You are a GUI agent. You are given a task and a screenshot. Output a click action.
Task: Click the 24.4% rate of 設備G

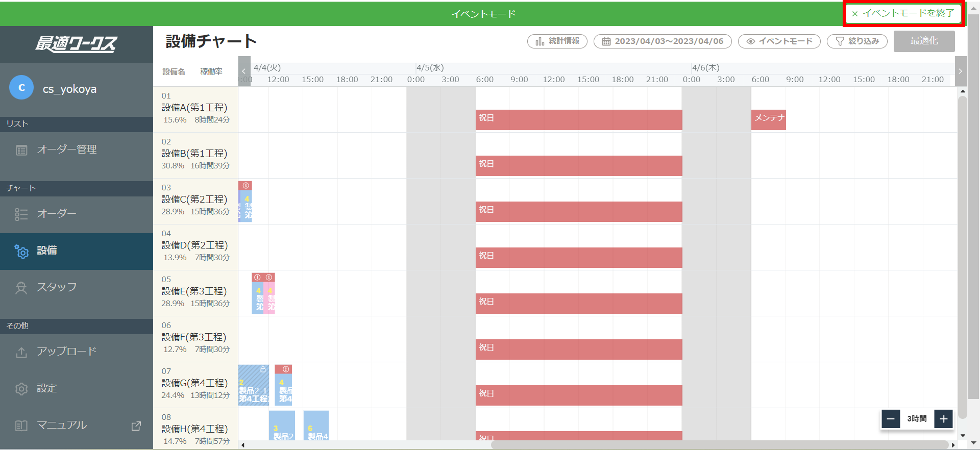[173, 395]
